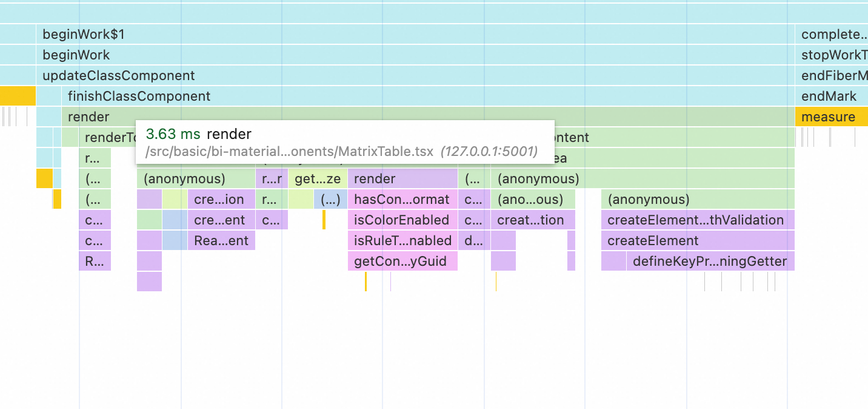The image size is (868, 409).
Task: Select the getCon...yGuid frame
Action: [402, 262]
